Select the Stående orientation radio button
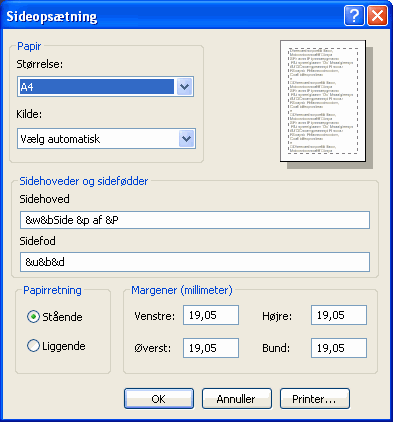 (x=55, y=317)
